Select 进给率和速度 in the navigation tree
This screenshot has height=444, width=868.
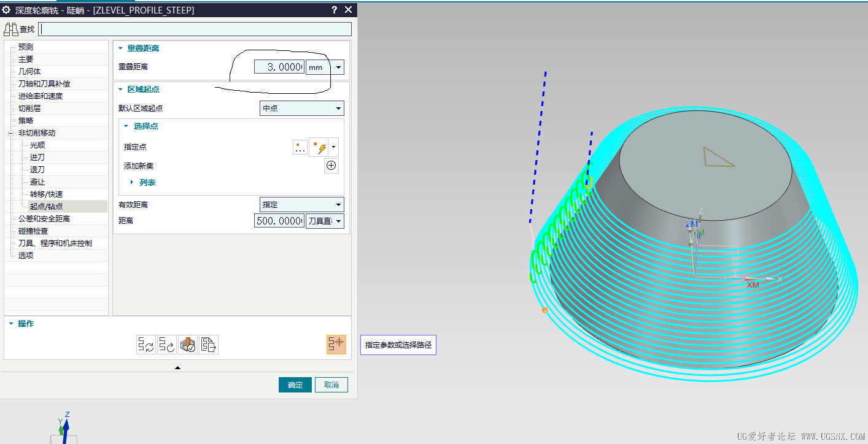(x=40, y=96)
